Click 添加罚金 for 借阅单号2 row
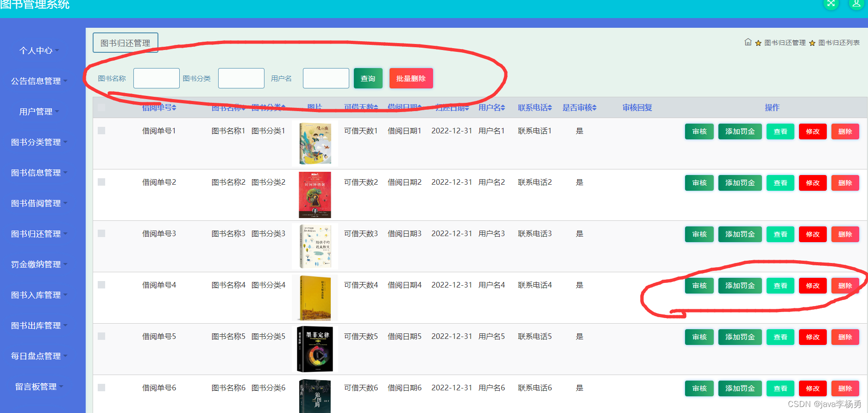This screenshot has height=413, width=868. [x=740, y=183]
